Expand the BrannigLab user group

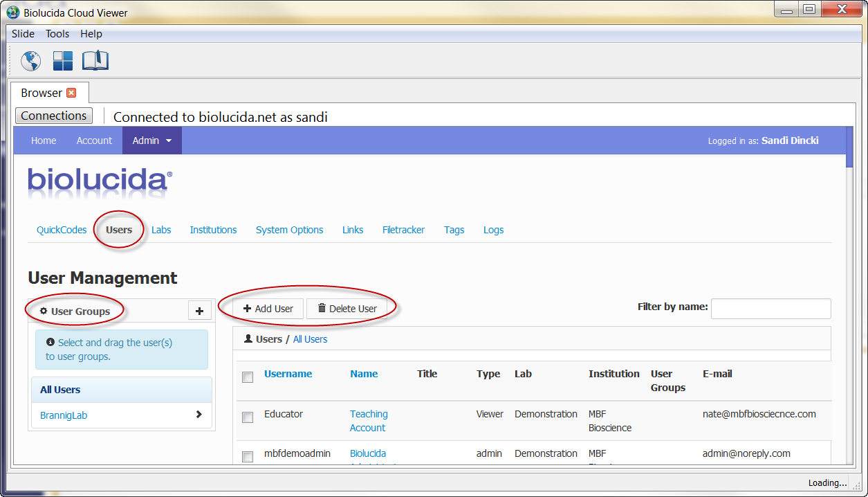click(198, 415)
